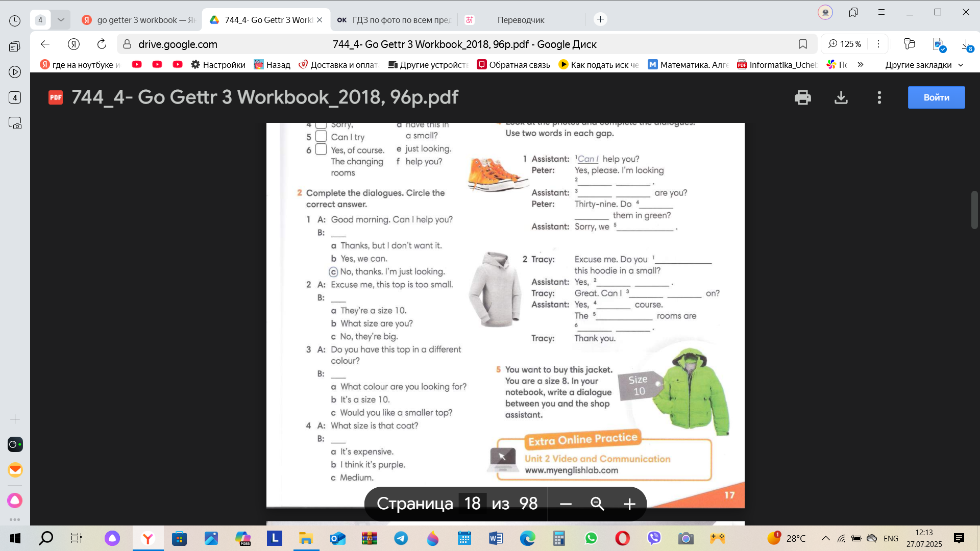Expand the 'Другие закладки' folder

[x=924, y=65]
